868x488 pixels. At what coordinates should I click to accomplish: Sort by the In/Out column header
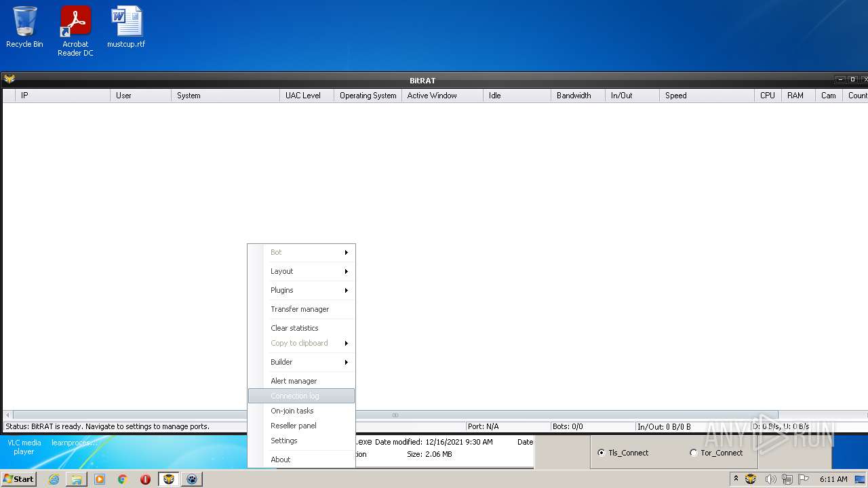pyautogui.click(x=632, y=96)
